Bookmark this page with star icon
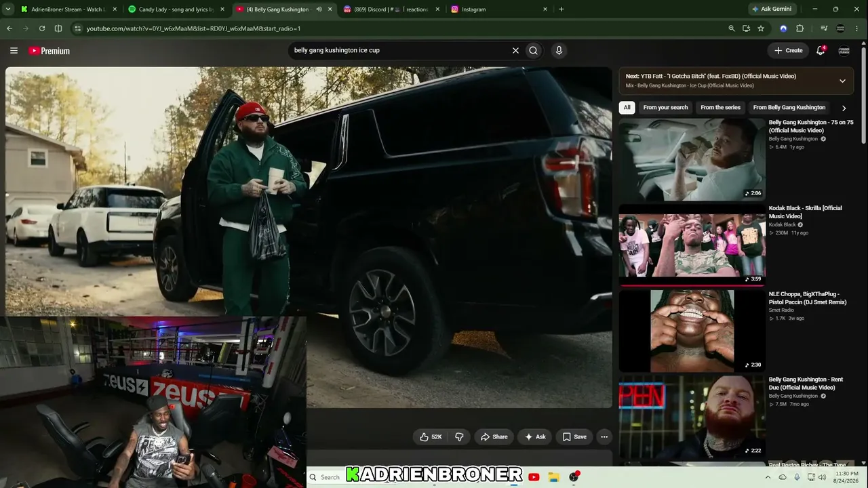Screen dimensions: 868x488 tap(761, 28)
